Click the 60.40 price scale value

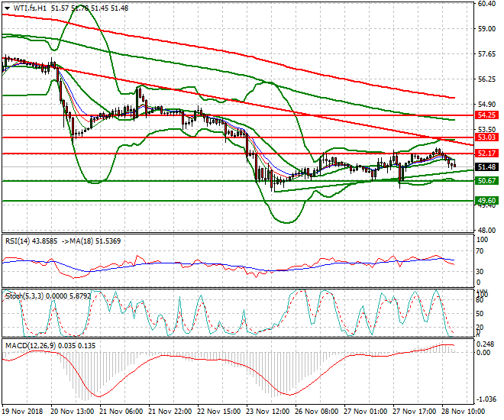tap(486, 4)
